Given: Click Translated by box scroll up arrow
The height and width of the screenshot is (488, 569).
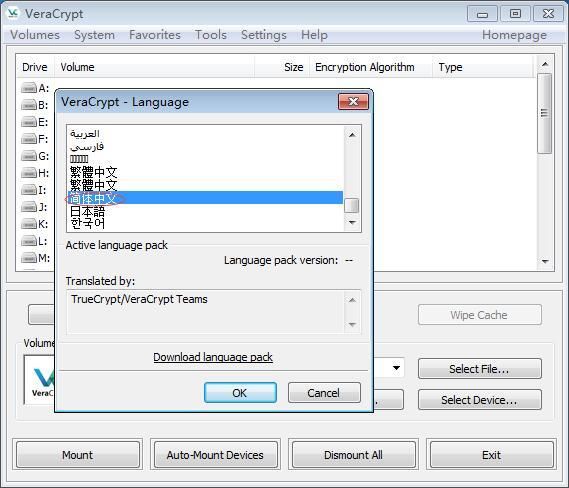Looking at the screenshot, I should pos(352,300).
